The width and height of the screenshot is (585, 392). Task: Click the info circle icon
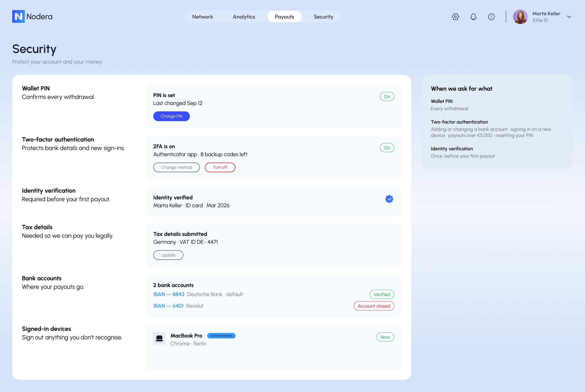pos(491,17)
